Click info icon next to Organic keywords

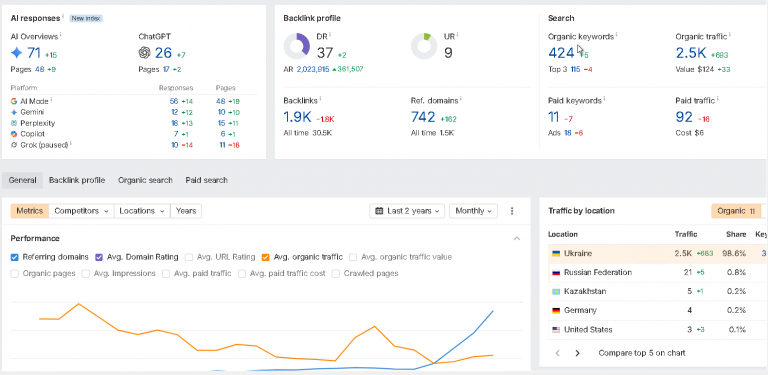pos(617,35)
